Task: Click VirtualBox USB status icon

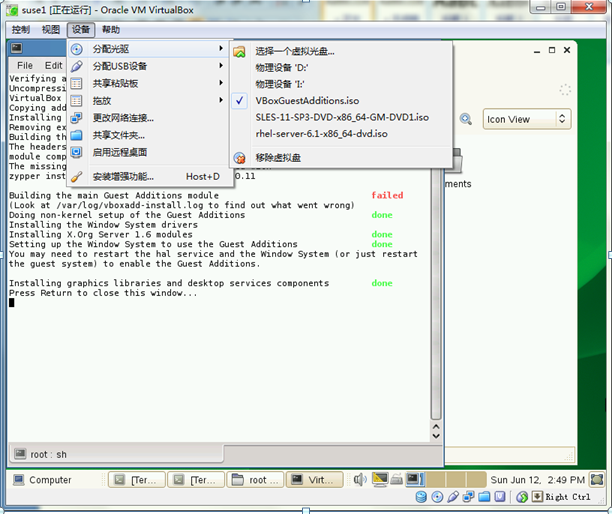Action: [453, 497]
